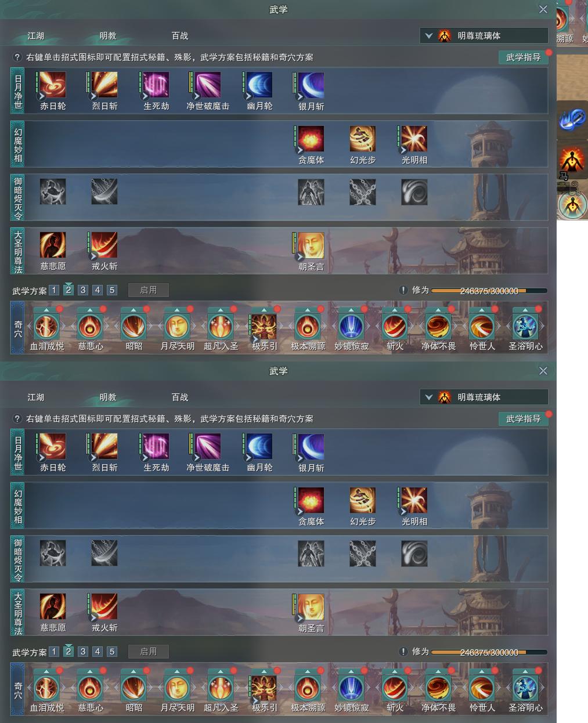The image size is (588, 723).
Task: Click 妙镜惊寂 talent icon in lower panel
Action: (351, 689)
